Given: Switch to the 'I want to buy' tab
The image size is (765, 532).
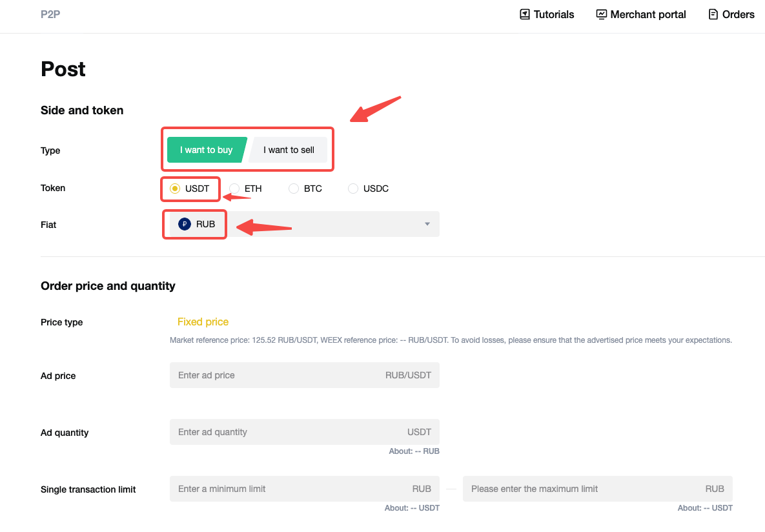Looking at the screenshot, I should [x=206, y=150].
